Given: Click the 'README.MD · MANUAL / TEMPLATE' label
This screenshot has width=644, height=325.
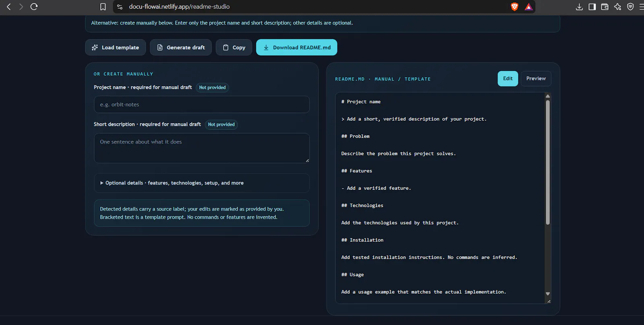Looking at the screenshot, I should [x=383, y=79].
